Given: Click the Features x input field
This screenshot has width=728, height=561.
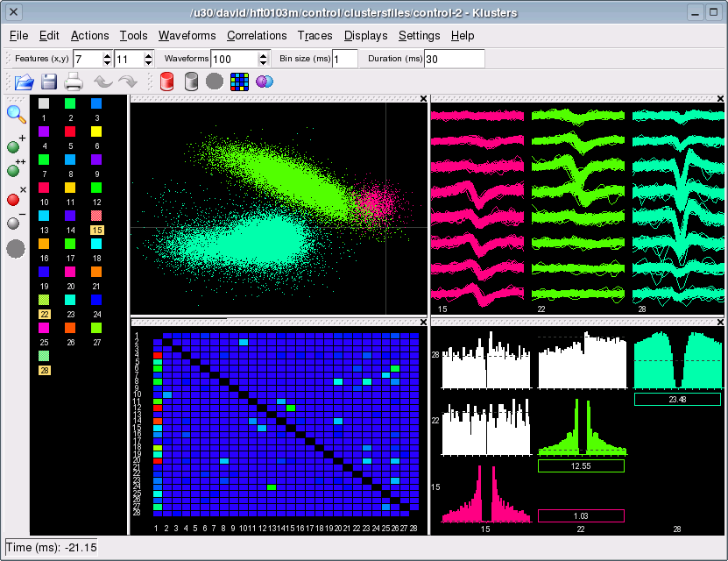Looking at the screenshot, I should pyautogui.click(x=88, y=59).
